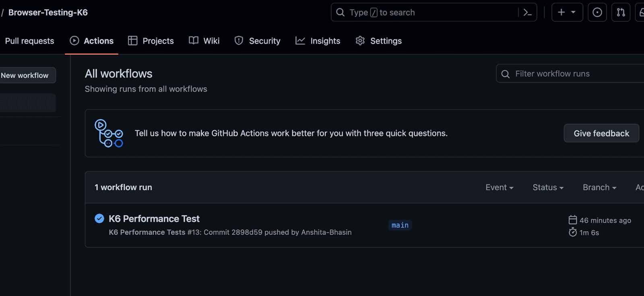This screenshot has height=296, width=644.
Task: Click the plus create-new icon
Action: [x=561, y=12]
